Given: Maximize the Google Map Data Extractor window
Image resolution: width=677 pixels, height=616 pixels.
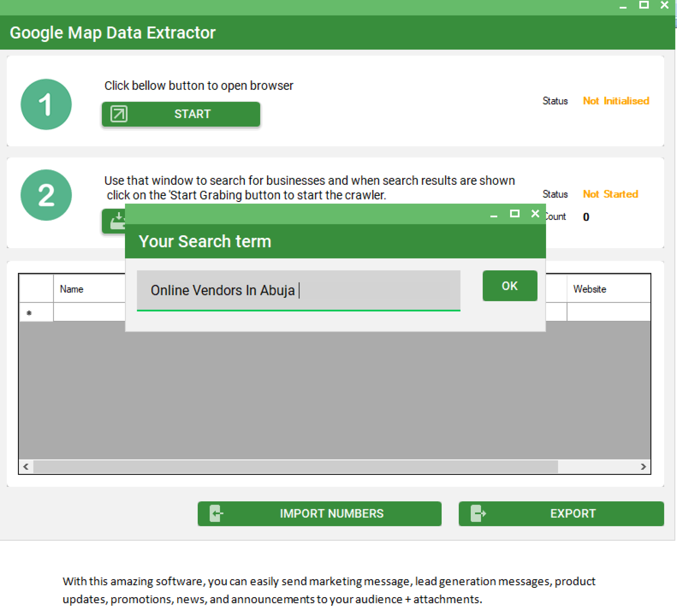Looking at the screenshot, I should pyautogui.click(x=643, y=5).
